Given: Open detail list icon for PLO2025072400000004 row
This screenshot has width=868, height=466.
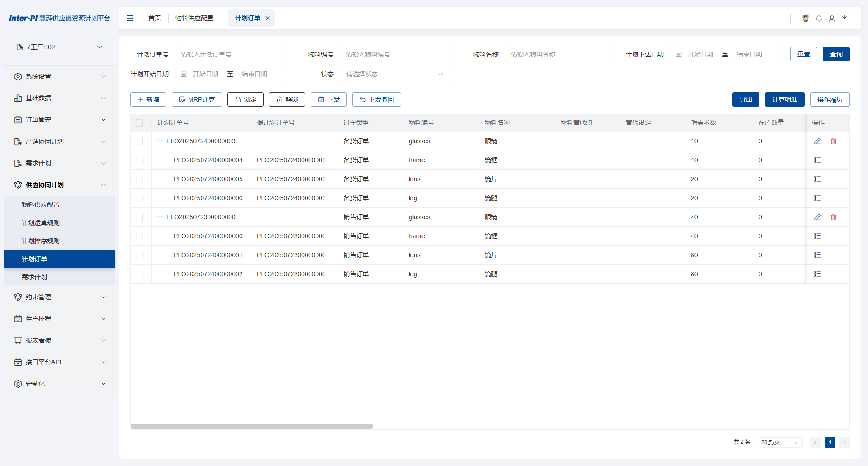Looking at the screenshot, I should tap(817, 160).
